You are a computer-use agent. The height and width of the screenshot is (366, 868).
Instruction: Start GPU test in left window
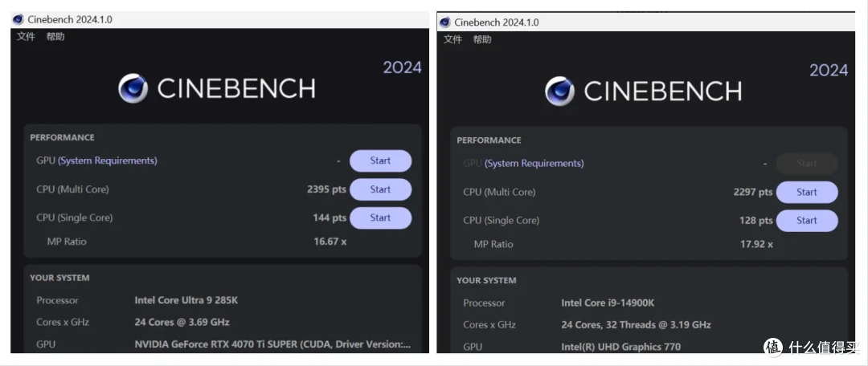click(x=380, y=161)
